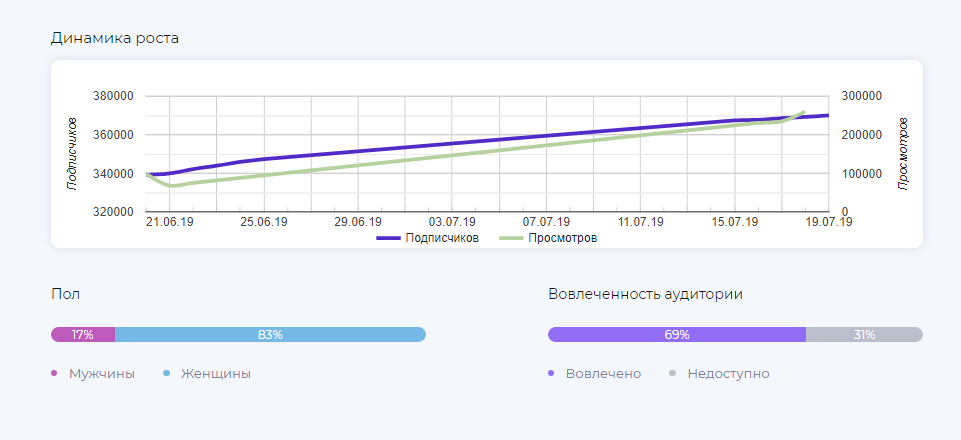Click the Мужчины legend label
Image resolution: width=961 pixels, height=440 pixels.
(x=102, y=374)
